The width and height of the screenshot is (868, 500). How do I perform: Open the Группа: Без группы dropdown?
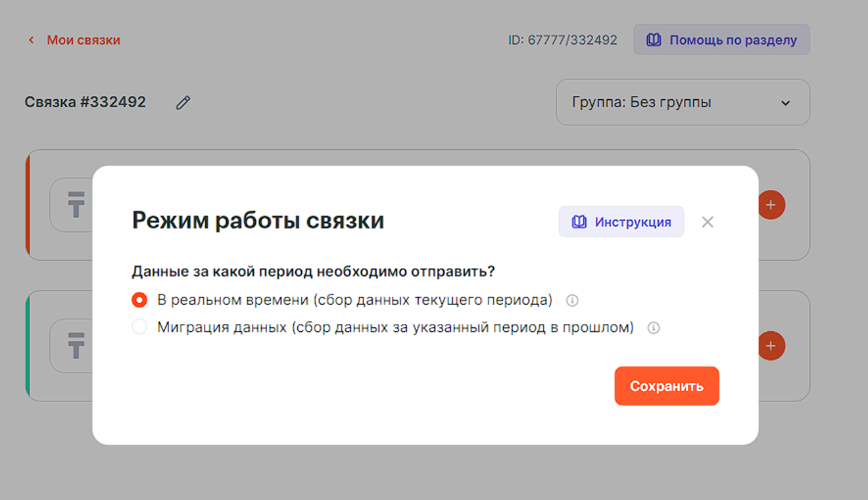point(682,102)
